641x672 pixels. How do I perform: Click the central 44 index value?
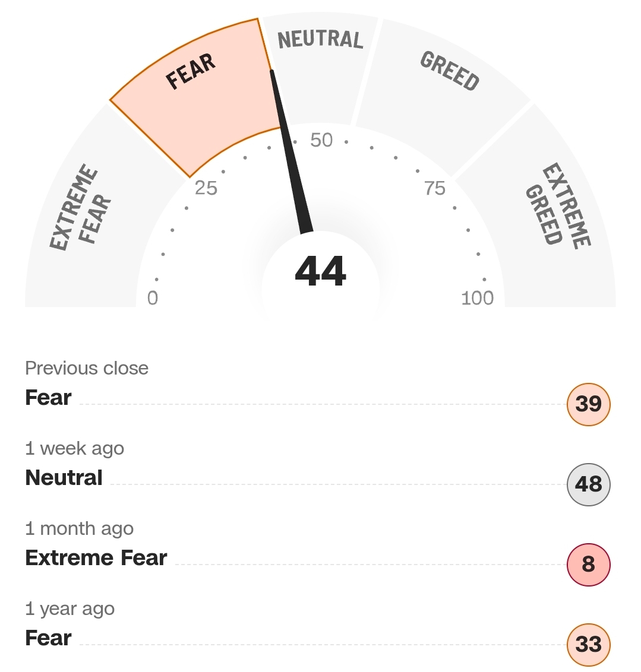pyautogui.click(x=320, y=271)
